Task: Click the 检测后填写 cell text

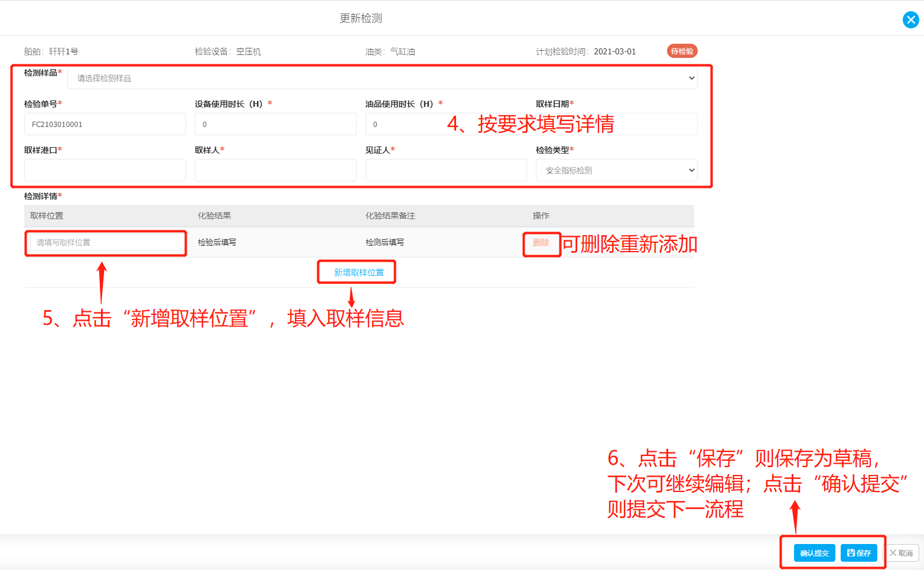Action: pyautogui.click(x=385, y=242)
